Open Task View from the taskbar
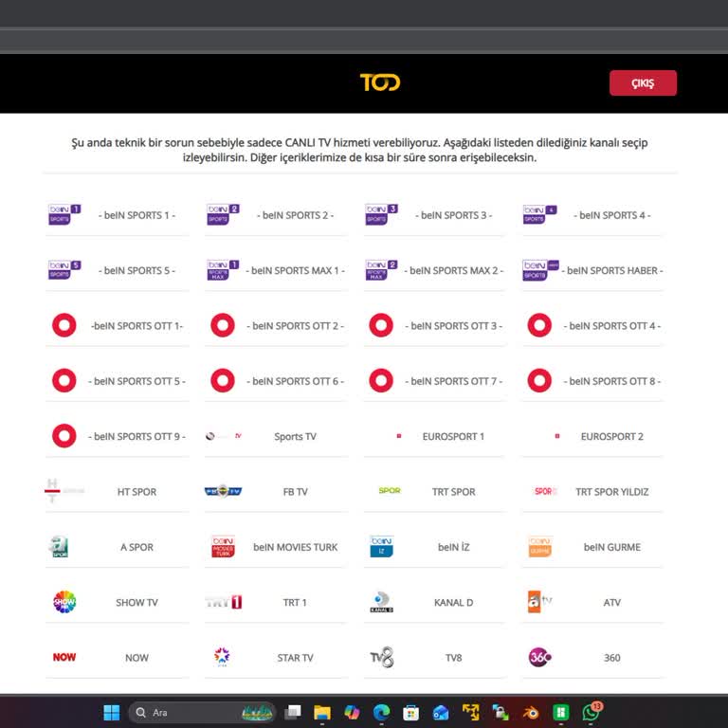Screen dimensions: 728x728 click(293, 712)
